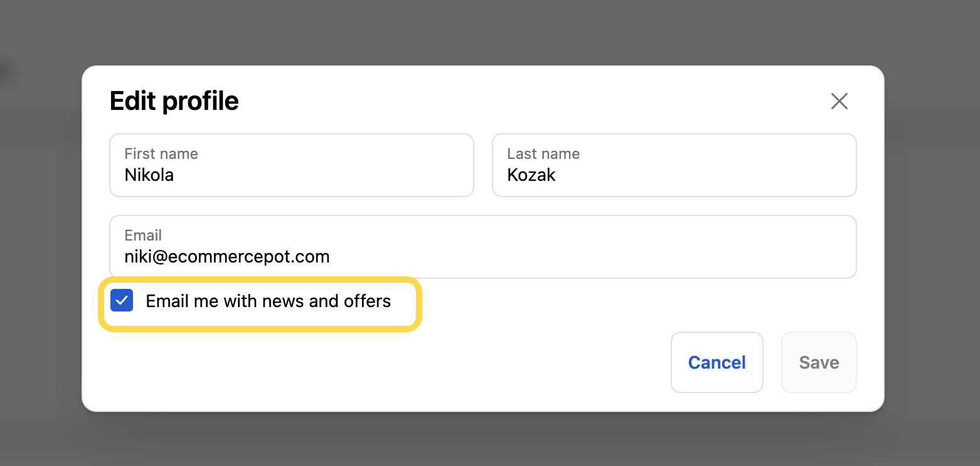The image size is (980, 466).
Task: Disable marketing emails by clicking the blue checkbox
Action: click(122, 300)
